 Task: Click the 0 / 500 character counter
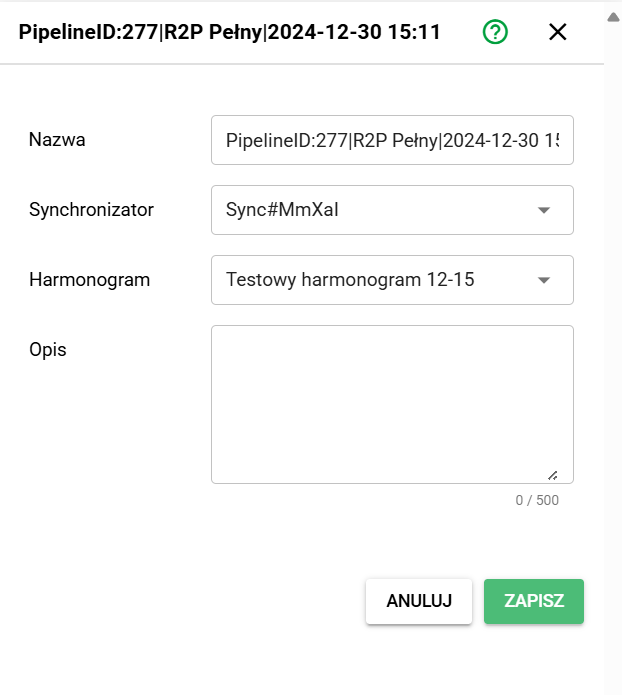(x=537, y=500)
